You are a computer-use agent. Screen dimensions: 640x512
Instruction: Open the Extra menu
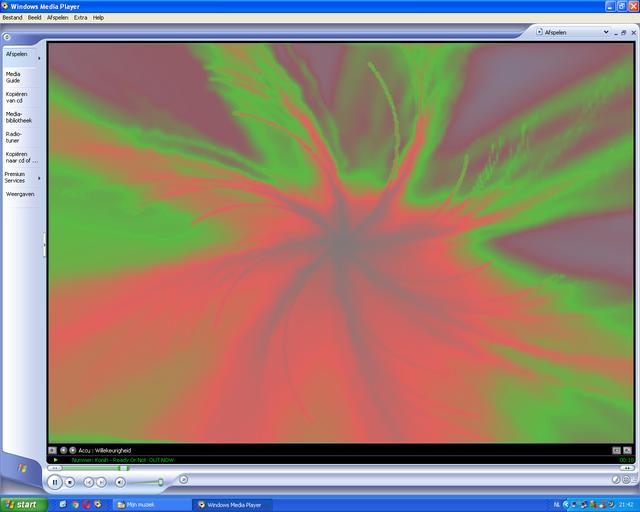80,17
